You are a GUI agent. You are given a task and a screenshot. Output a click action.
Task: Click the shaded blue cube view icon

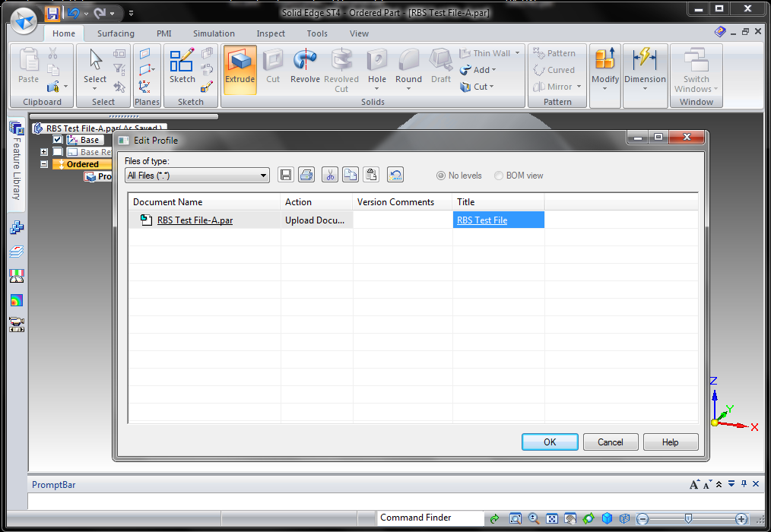coord(608,518)
